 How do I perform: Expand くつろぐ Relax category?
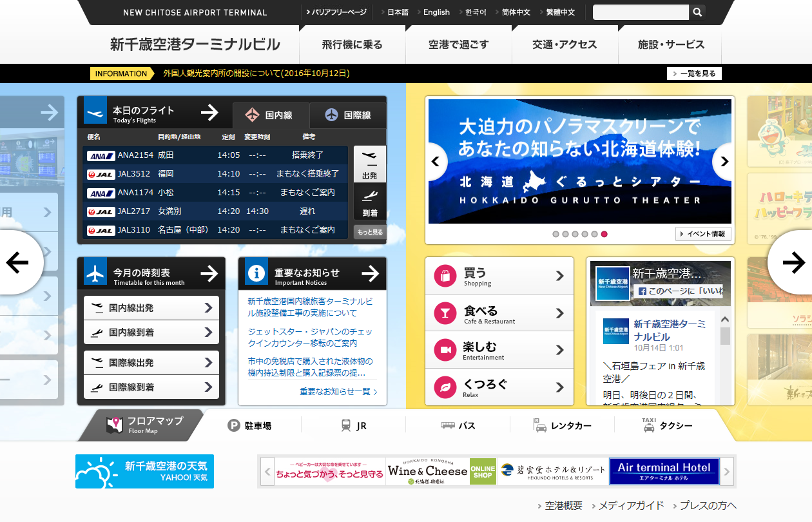pyautogui.click(x=499, y=387)
